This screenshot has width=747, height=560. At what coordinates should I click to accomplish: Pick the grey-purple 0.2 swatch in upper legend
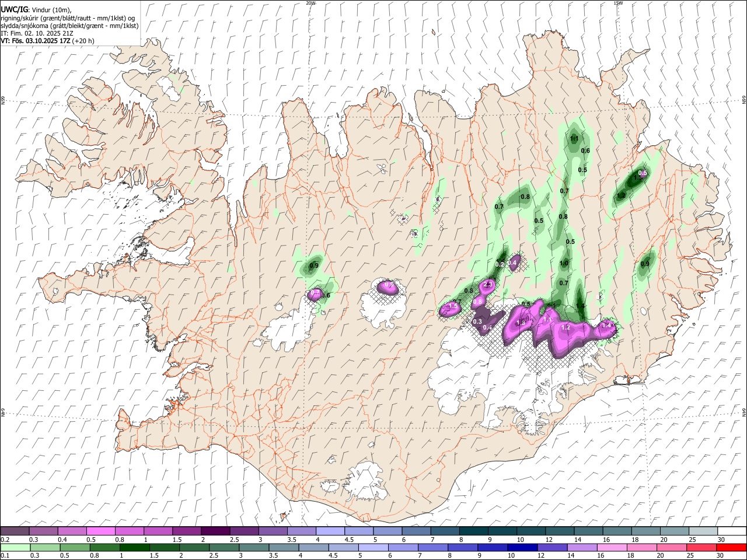[x=15, y=531]
